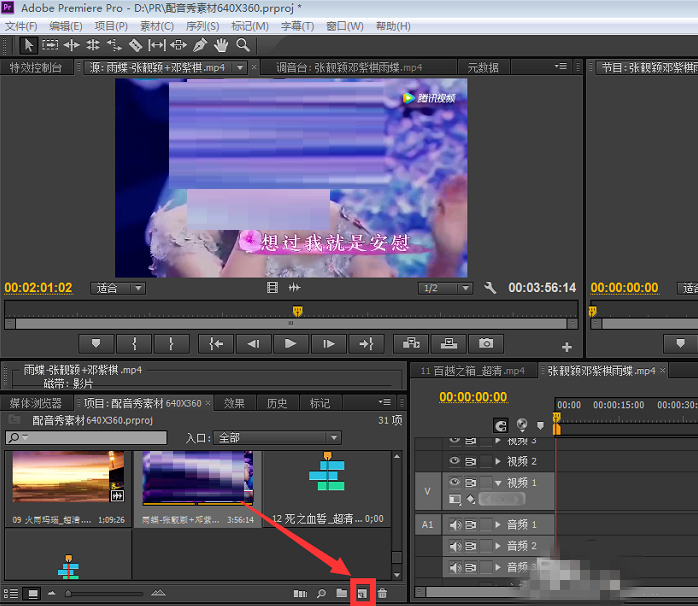Go to Out point in source monitor
The height and width of the screenshot is (606, 698).
(x=366, y=344)
